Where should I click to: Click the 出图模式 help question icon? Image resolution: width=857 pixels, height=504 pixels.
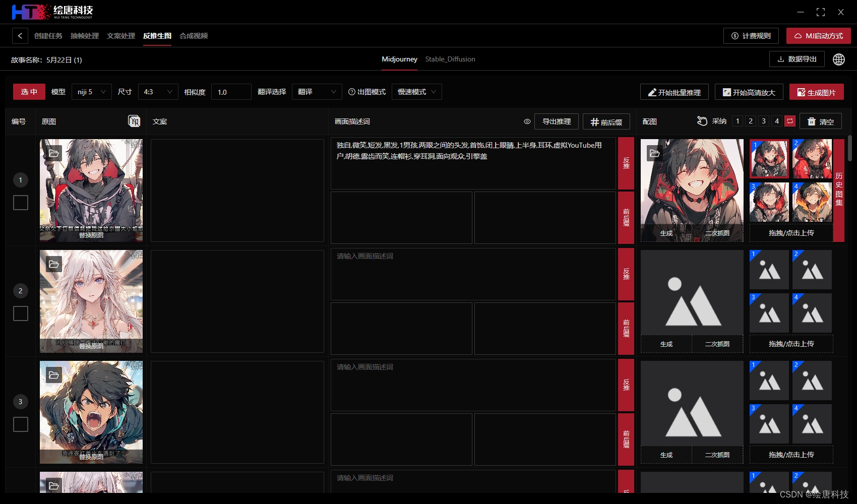[352, 92]
